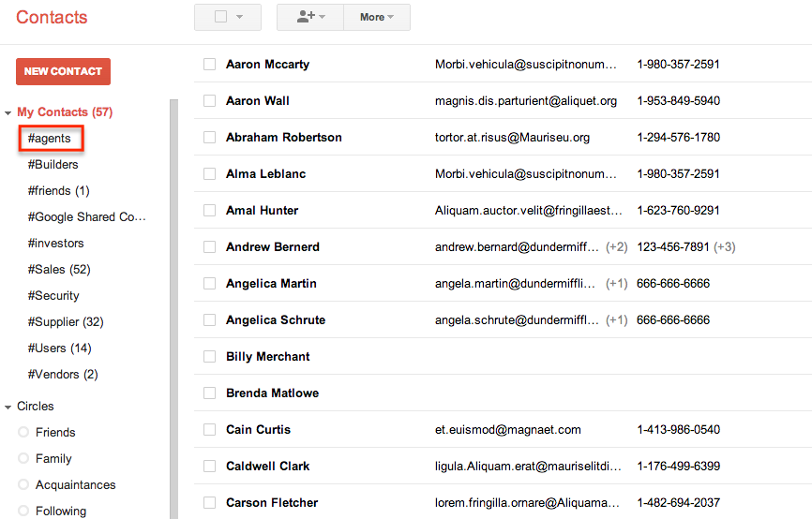Viewport: 812px width, 519px height.
Task: Select the Friends circle icon
Action: 23,432
